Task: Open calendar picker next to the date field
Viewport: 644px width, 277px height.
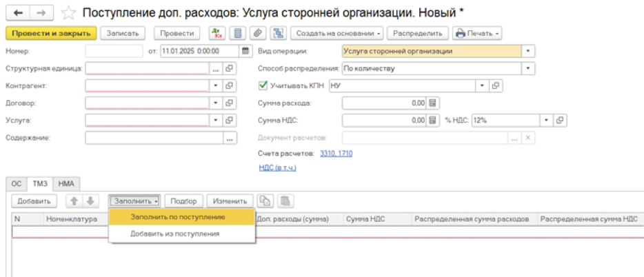Action: coord(245,51)
